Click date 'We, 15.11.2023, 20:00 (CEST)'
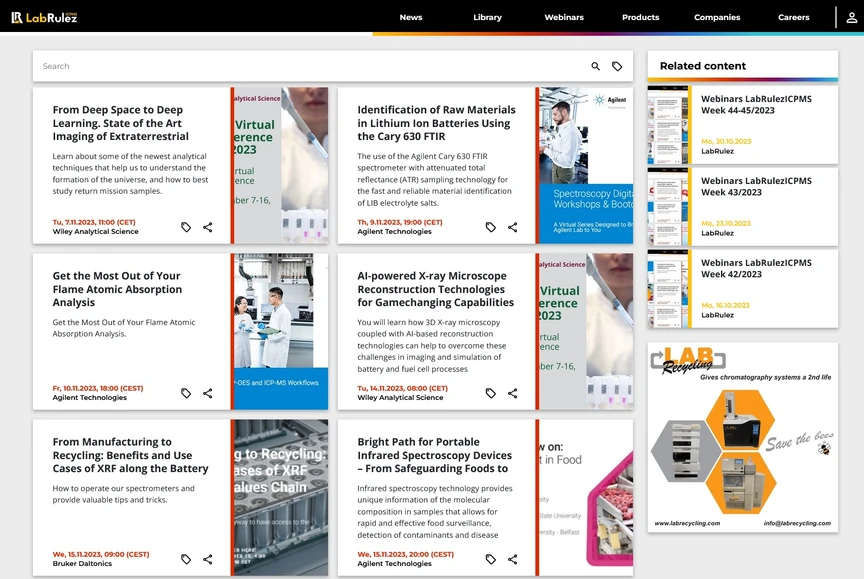Image resolution: width=864 pixels, height=579 pixels. [406, 555]
